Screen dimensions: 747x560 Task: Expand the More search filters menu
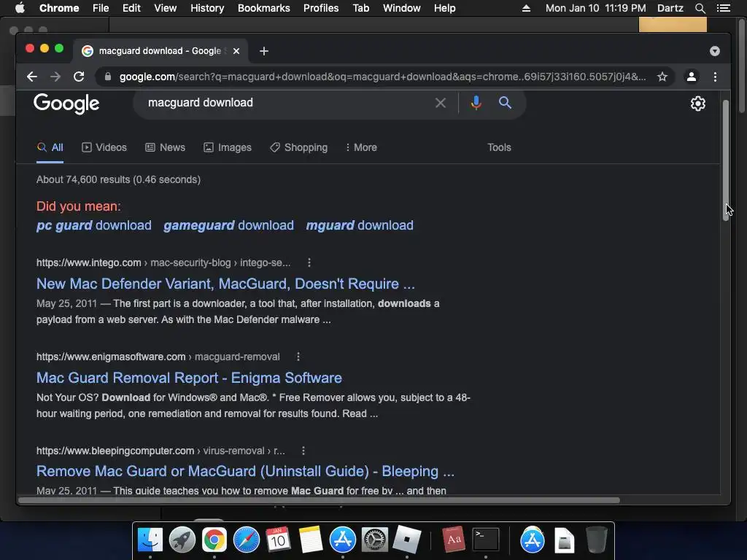tap(361, 147)
